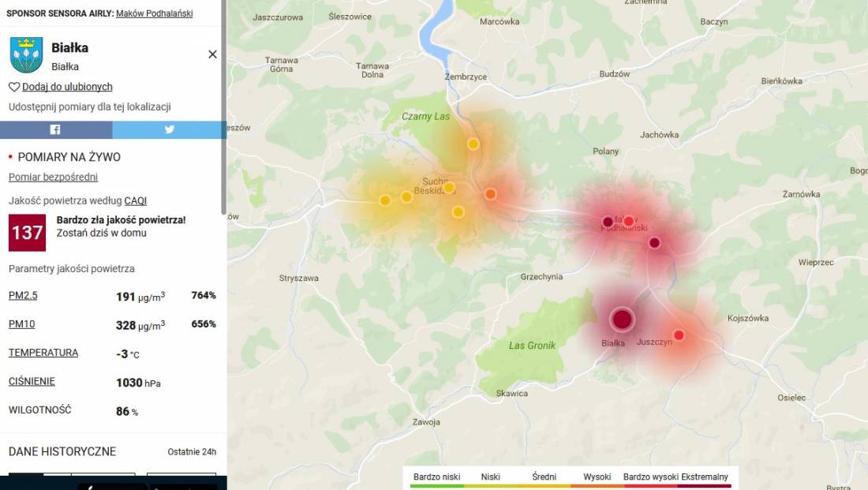Viewport: 868px width, 490px height.
Task: Click the Ostatnie 24h label
Action: (x=192, y=452)
